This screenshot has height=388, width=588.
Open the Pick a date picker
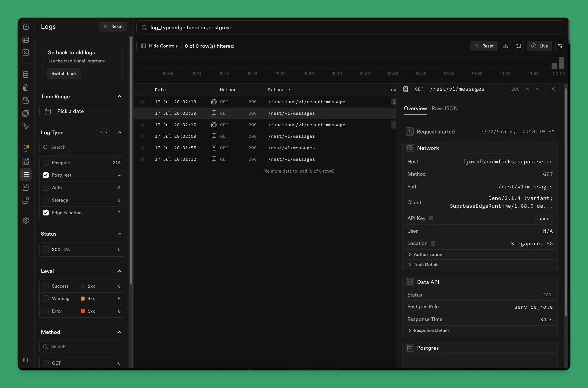point(82,111)
